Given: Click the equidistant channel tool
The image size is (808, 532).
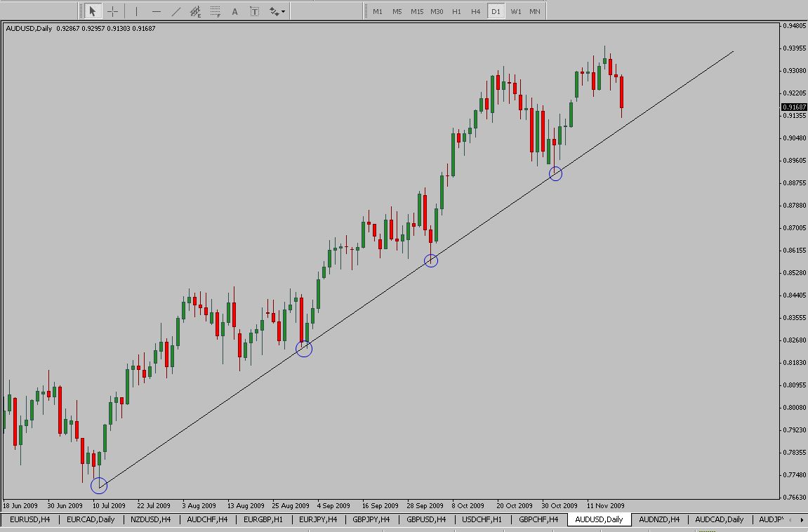Looking at the screenshot, I should pyautogui.click(x=195, y=11).
